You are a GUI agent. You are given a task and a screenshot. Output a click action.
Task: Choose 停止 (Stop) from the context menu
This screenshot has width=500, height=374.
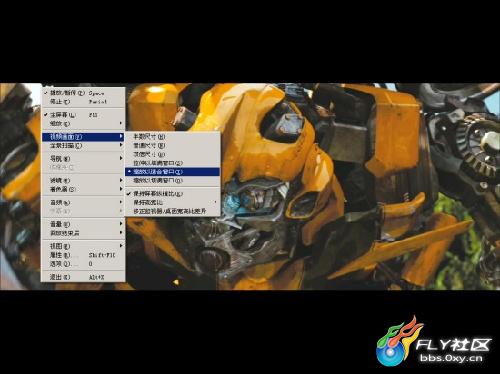point(83,102)
